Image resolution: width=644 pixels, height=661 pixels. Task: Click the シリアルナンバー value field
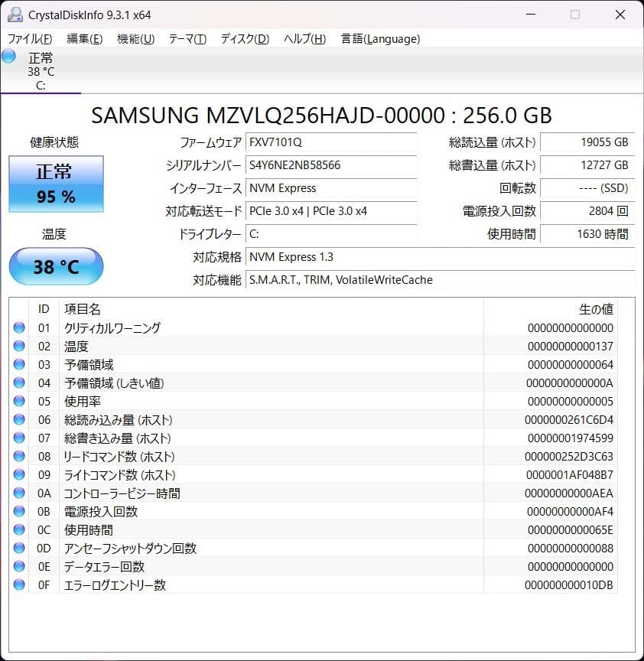click(331, 165)
